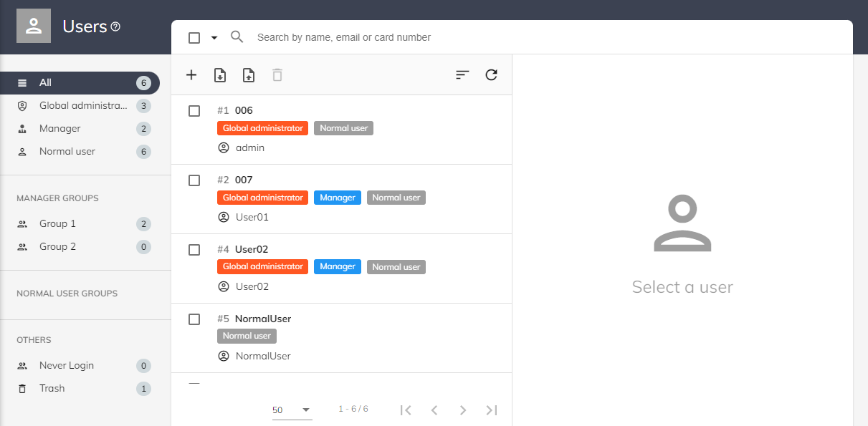Screen dimensions: 868x426
Task: Toggle the select-all checkbox in search bar
Action: (x=194, y=38)
